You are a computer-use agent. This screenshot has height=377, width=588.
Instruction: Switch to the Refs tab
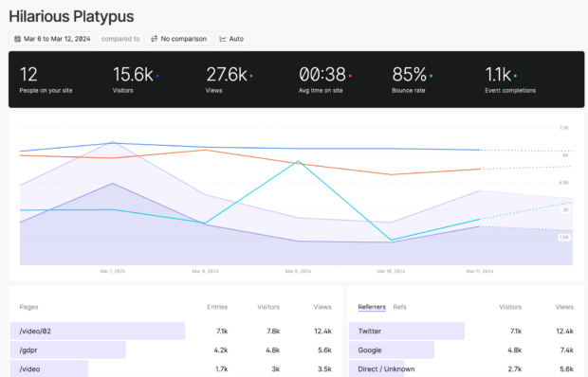[x=400, y=307]
